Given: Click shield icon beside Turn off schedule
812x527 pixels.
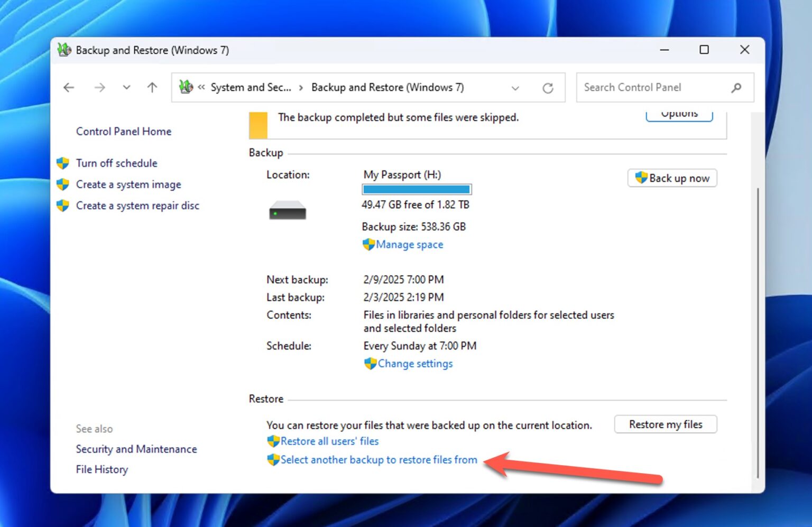Looking at the screenshot, I should pos(63,163).
